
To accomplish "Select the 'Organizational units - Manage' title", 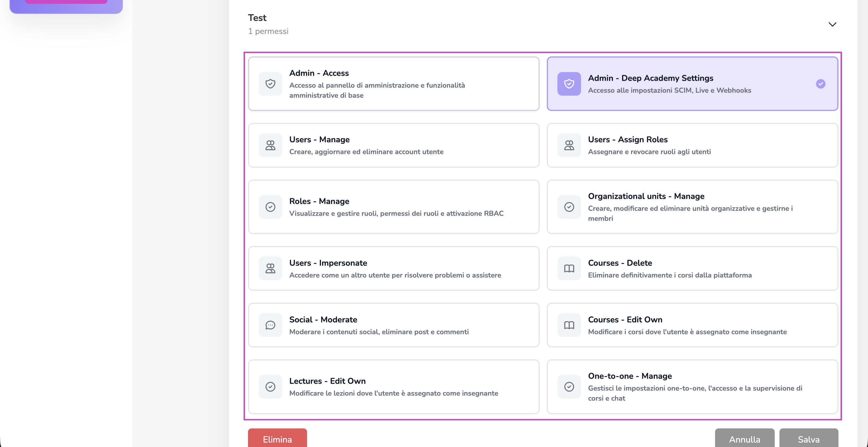I will click(x=646, y=196).
